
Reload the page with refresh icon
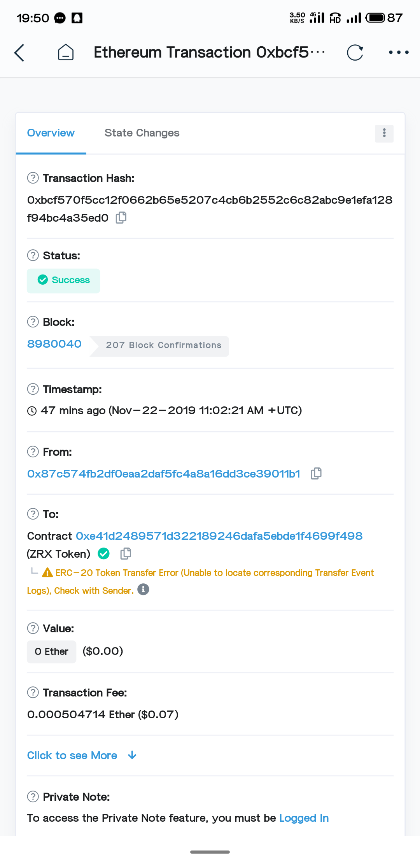(x=355, y=52)
